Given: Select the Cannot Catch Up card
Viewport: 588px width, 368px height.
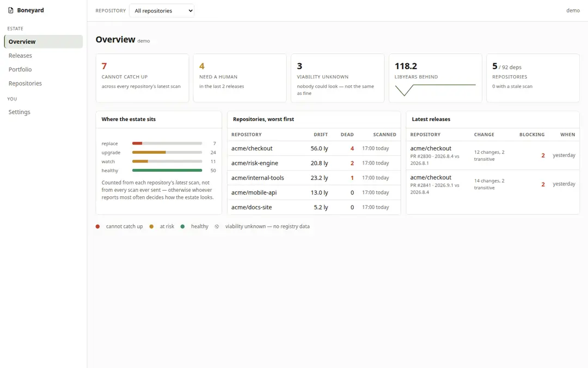Looking at the screenshot, I should click(x=142, y=78).
